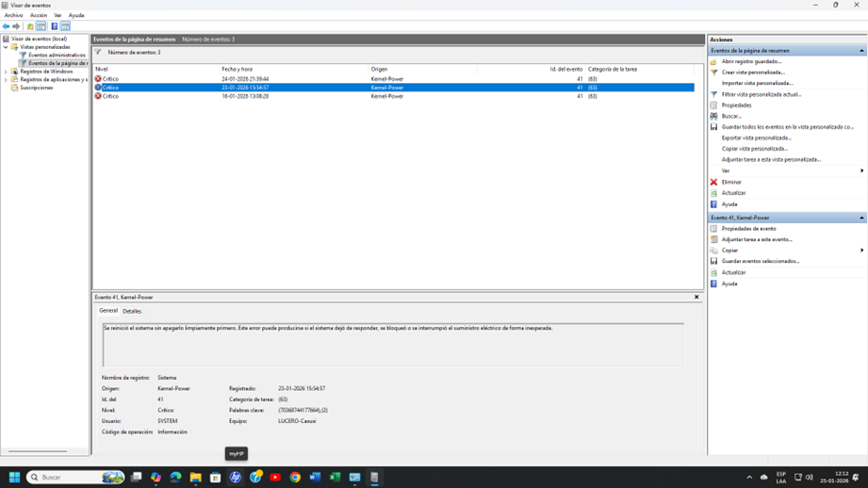
Task: Click the Back arrow in the toolbar
Action: pos(6,26)
